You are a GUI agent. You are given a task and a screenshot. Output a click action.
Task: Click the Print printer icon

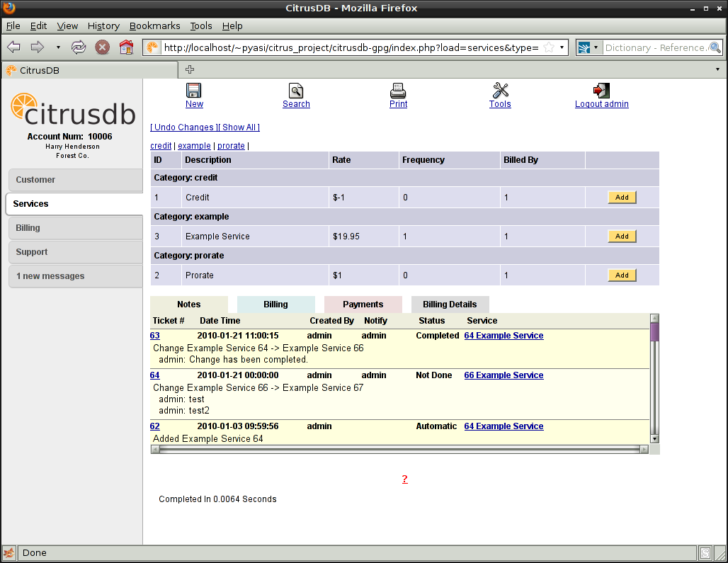[398, 91]
